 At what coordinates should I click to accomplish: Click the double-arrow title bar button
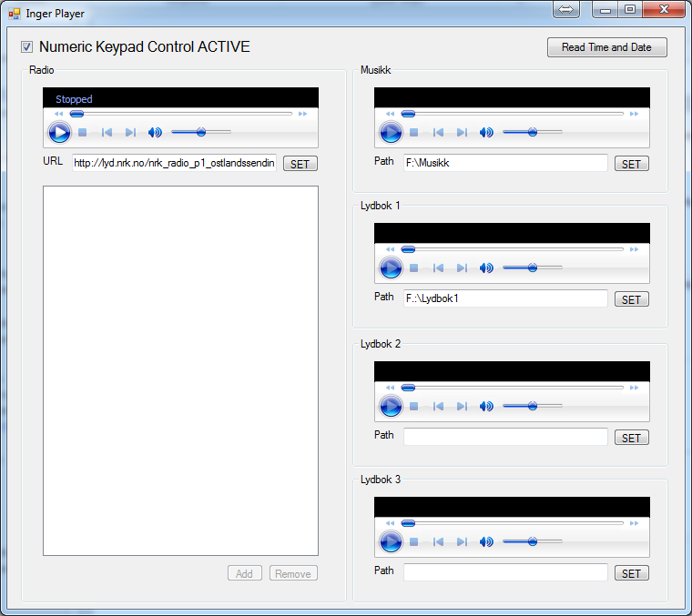coord(566,9)
